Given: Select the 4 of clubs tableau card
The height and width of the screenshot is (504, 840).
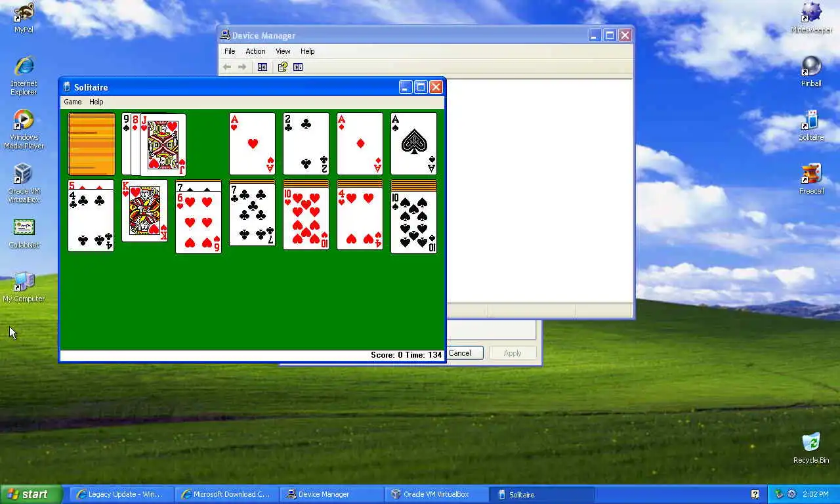Looking at the screenshot, I should click(91, 220).
